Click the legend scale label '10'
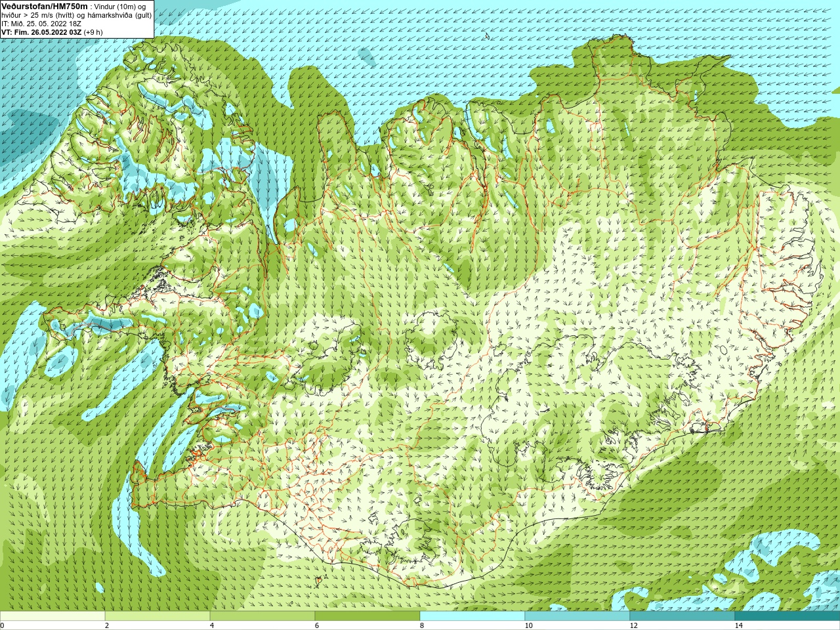The width and height of the screenshot is (840, 630). (x=528, y=625)
